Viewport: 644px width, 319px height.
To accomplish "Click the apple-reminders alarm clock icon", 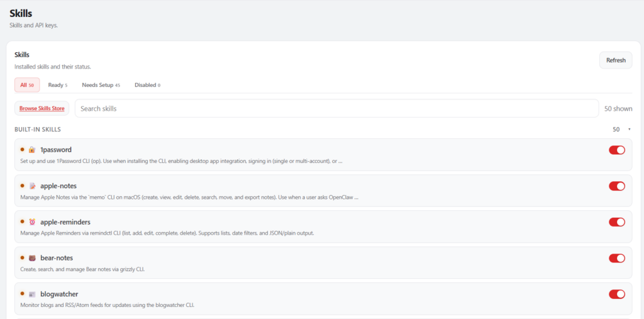I will (32, 222).
